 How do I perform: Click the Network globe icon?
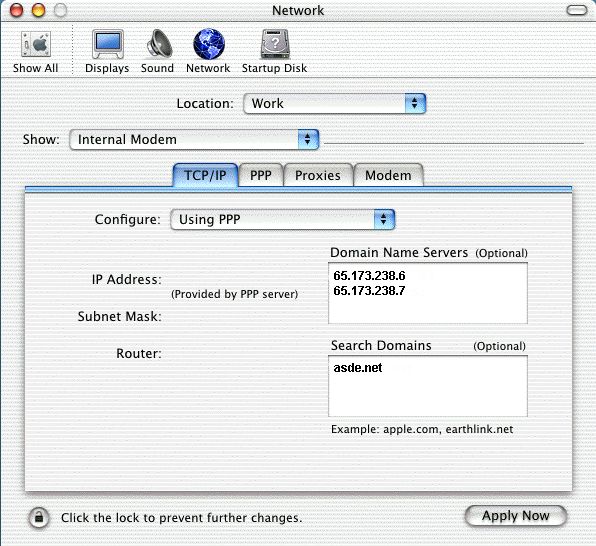pyautogui.click(x=209, y=44)
